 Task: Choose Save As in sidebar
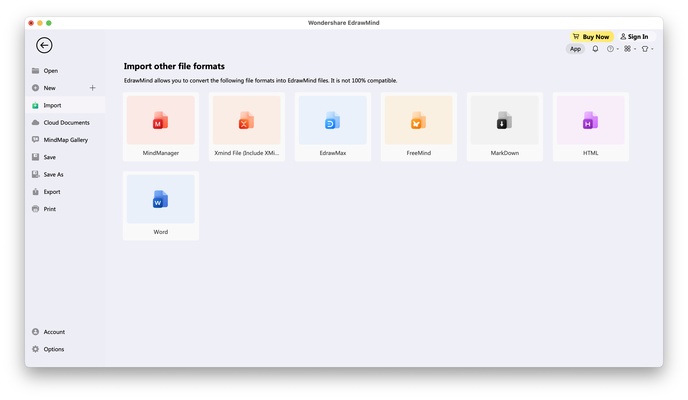coord(65,175)
